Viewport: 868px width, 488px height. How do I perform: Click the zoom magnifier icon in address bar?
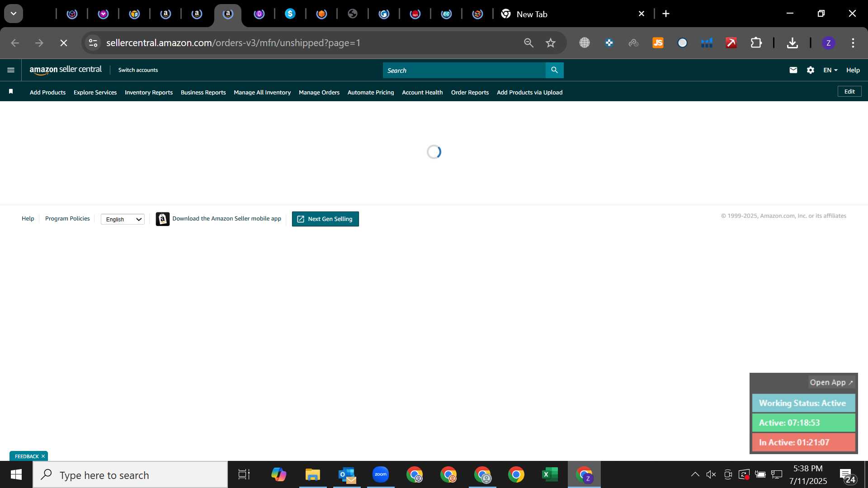pyautogui.click(x=528, y=43)
